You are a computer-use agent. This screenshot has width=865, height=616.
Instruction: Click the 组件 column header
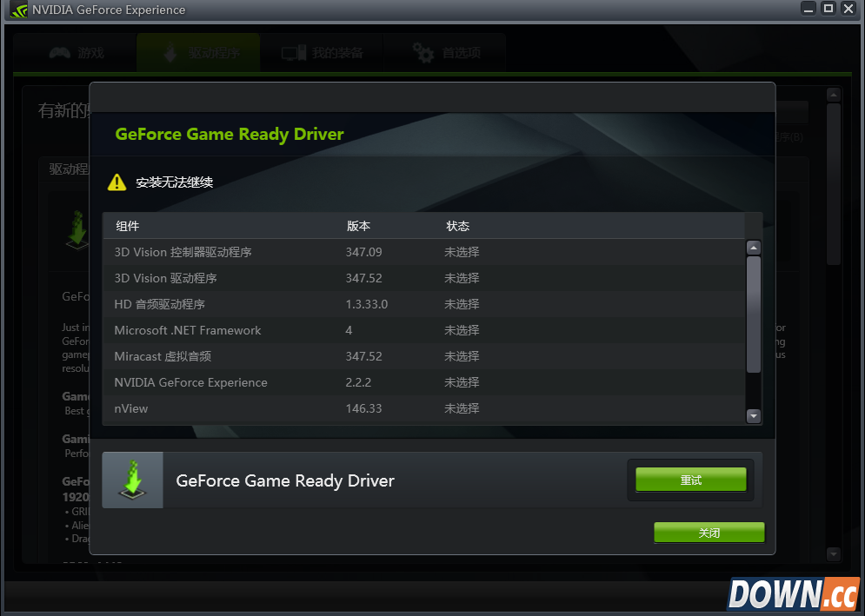coord(128,226)
